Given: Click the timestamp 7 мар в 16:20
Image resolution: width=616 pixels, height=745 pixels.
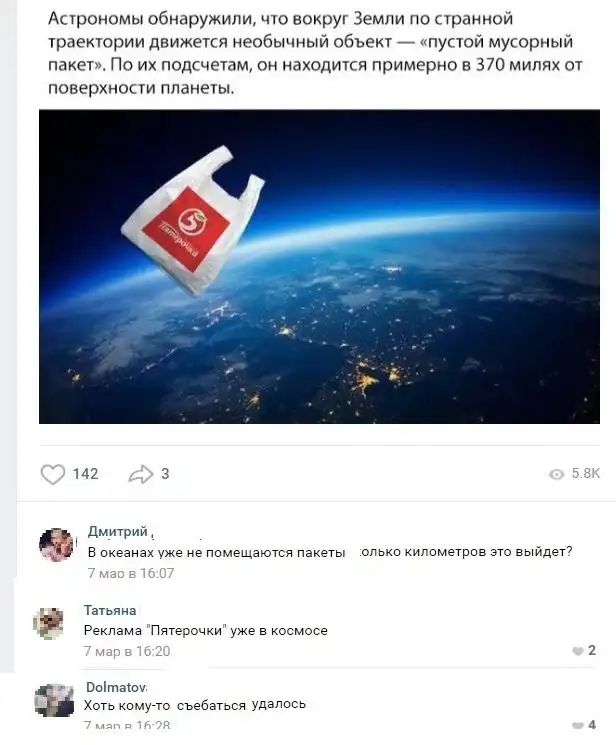Looking at the screenshot, I should coord(127,651).
